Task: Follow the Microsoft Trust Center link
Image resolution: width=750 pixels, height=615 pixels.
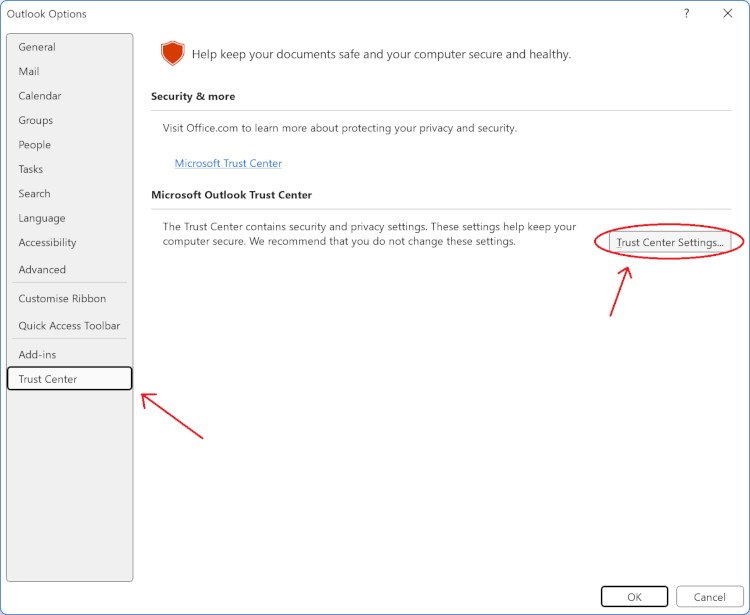Action: coord(228,163)
